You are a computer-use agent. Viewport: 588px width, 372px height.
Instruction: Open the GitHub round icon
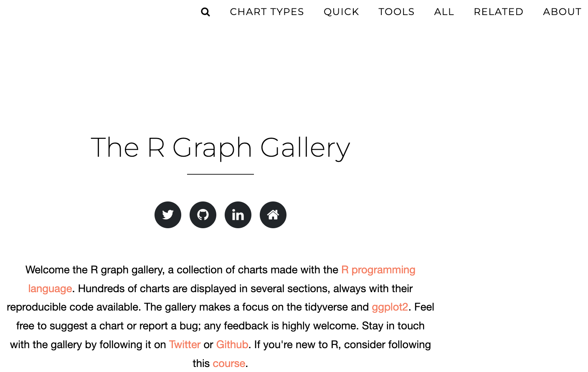pos(203,215)
